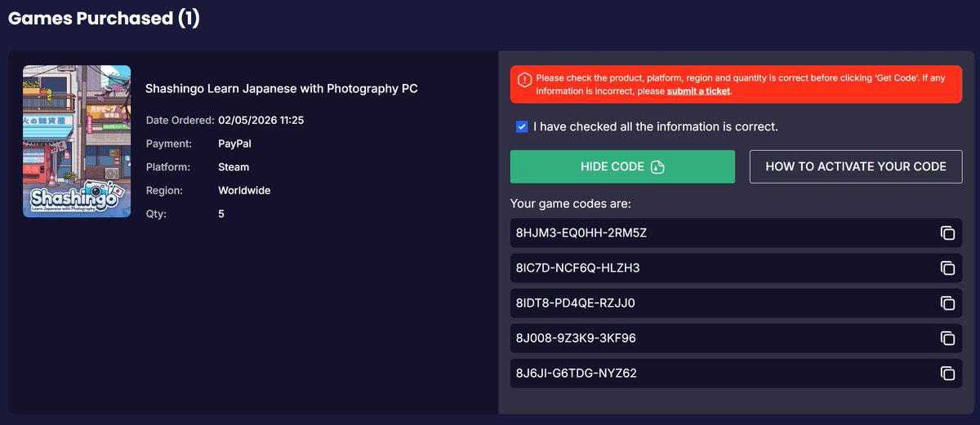Viewport: 980px width, 425px height.
Task: Click the 'I have checked all the information' label text
Action: [x=656, y=127]
